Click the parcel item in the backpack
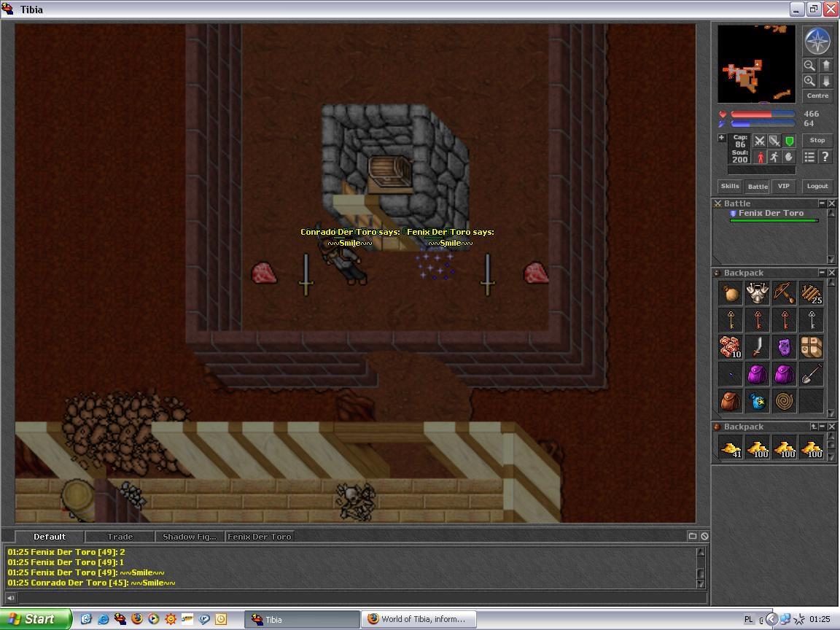 (811, 346)
